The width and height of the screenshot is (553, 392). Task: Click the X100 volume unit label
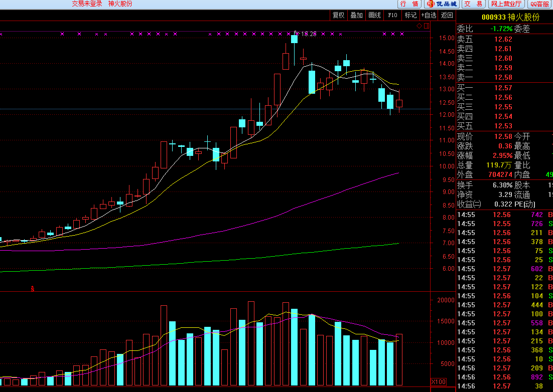click(439, 382)
